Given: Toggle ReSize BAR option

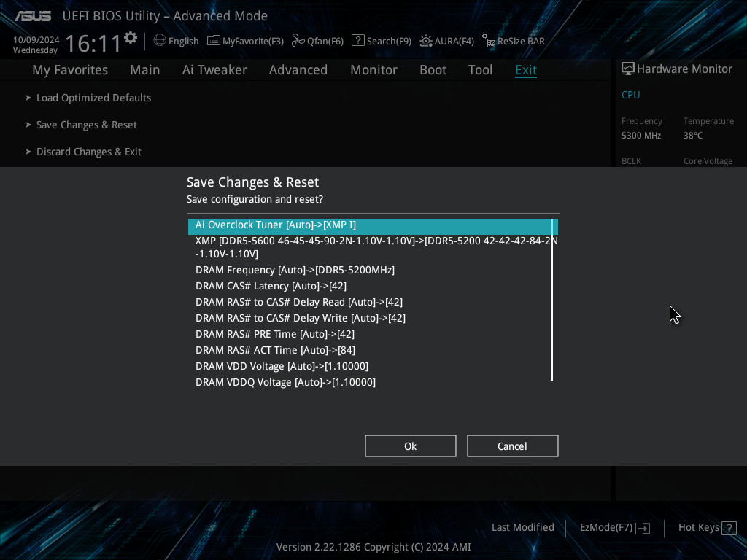Looking at the screenshot, I should click(x=521, y=42).
